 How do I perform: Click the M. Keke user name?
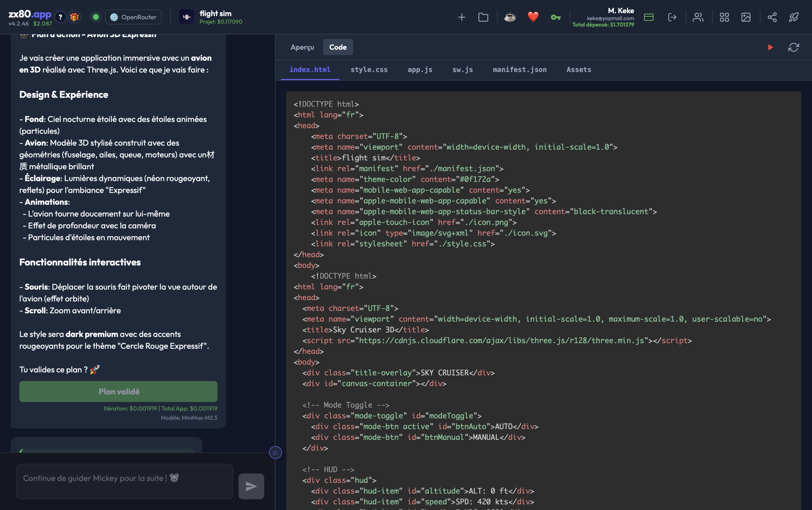pyautogui.click(x=621, y=10)
